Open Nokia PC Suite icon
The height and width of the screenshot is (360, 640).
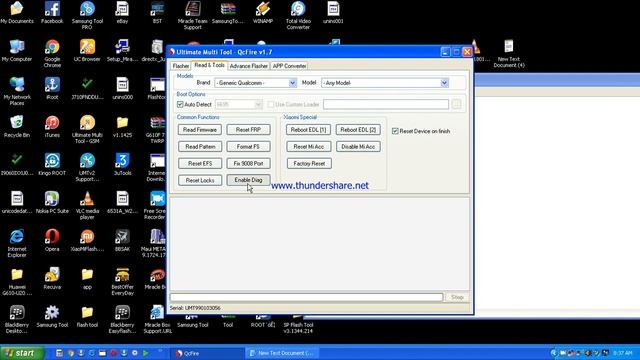[x=52, y=202]
